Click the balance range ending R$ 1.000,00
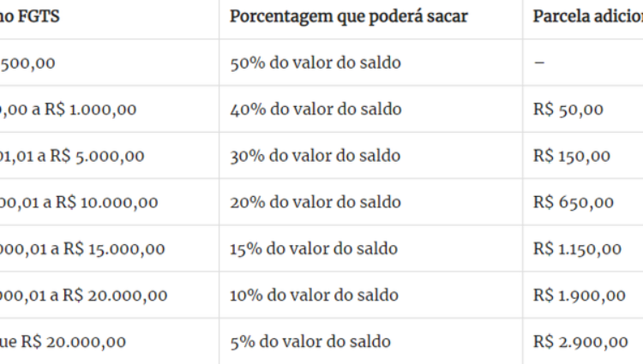The width and height of the screenshot is (643, 364). 68,110
